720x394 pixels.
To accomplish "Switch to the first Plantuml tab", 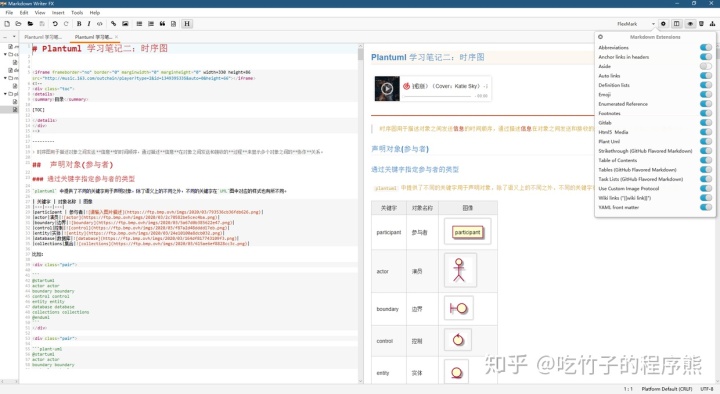I will tap(43, 37).
